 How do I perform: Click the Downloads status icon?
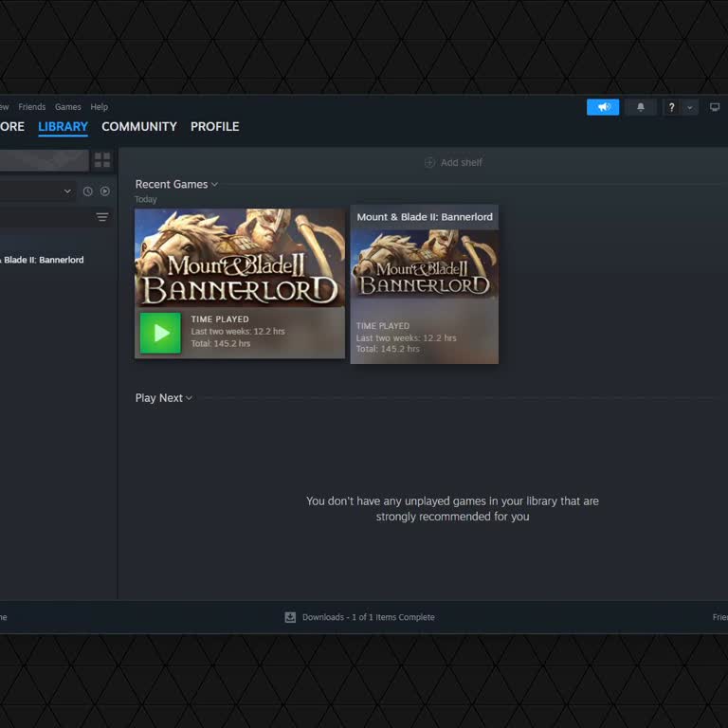coord(290,617)
